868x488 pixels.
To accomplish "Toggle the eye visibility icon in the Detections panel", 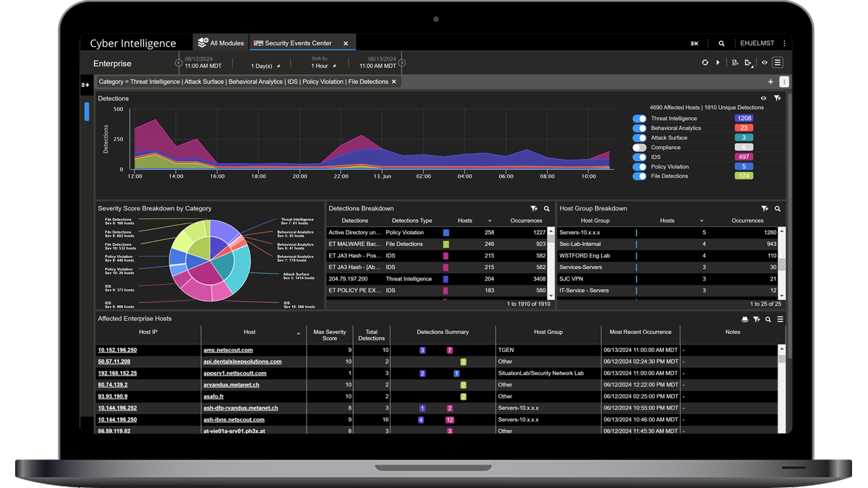I will point(763,98).
